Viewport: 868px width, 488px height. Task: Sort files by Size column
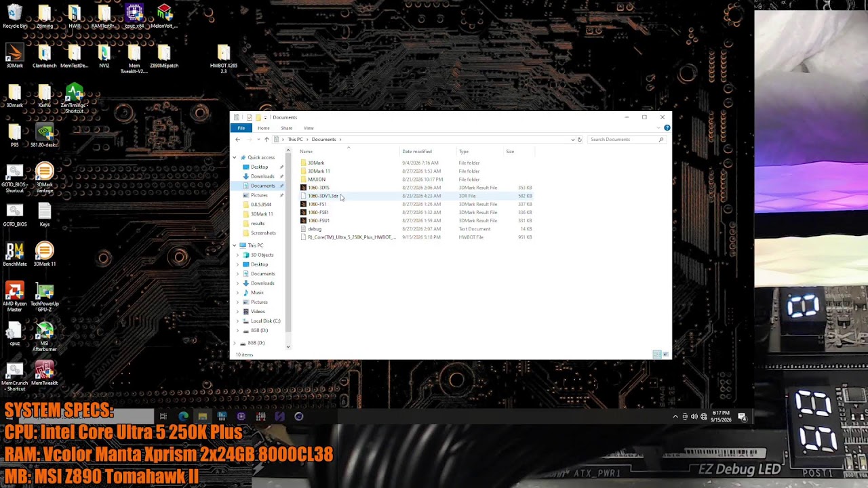(x=519, y=152)
